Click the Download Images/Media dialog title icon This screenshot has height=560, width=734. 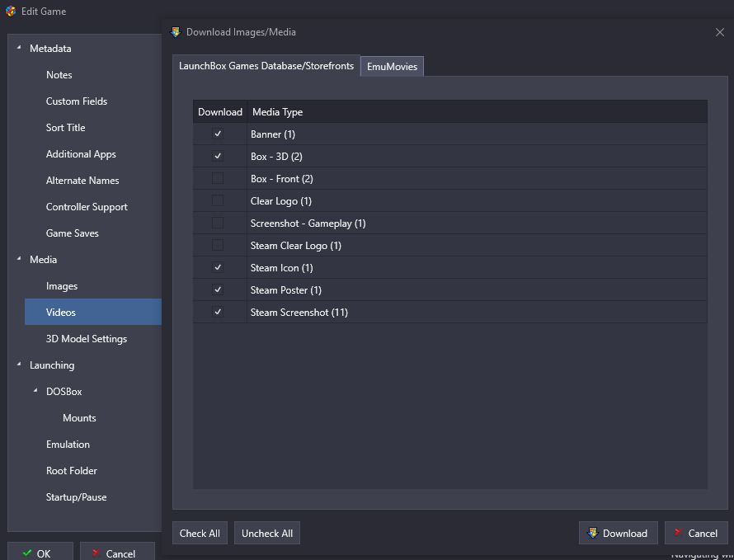(x=175, y=32)
